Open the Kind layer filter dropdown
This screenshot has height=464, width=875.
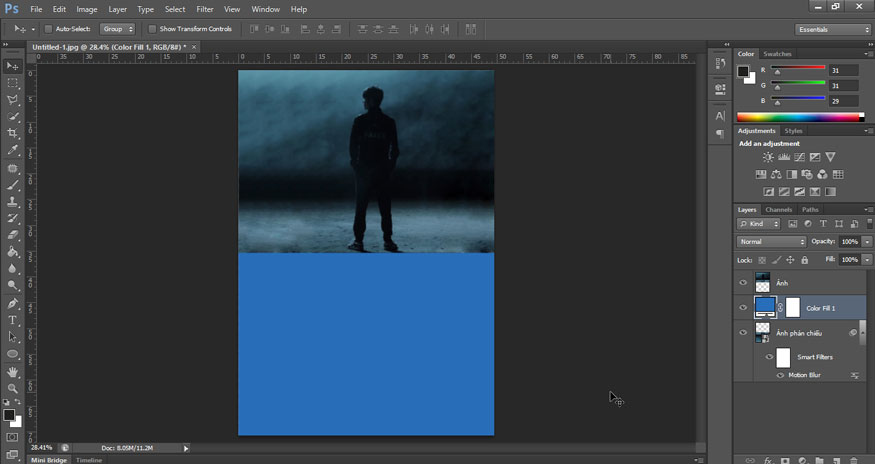759,224
